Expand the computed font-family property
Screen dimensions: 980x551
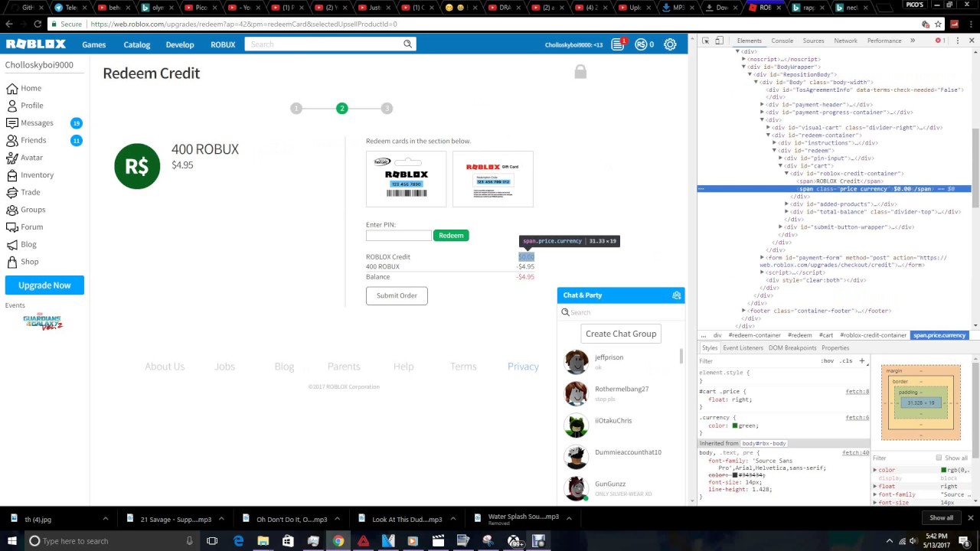[875, 494]
